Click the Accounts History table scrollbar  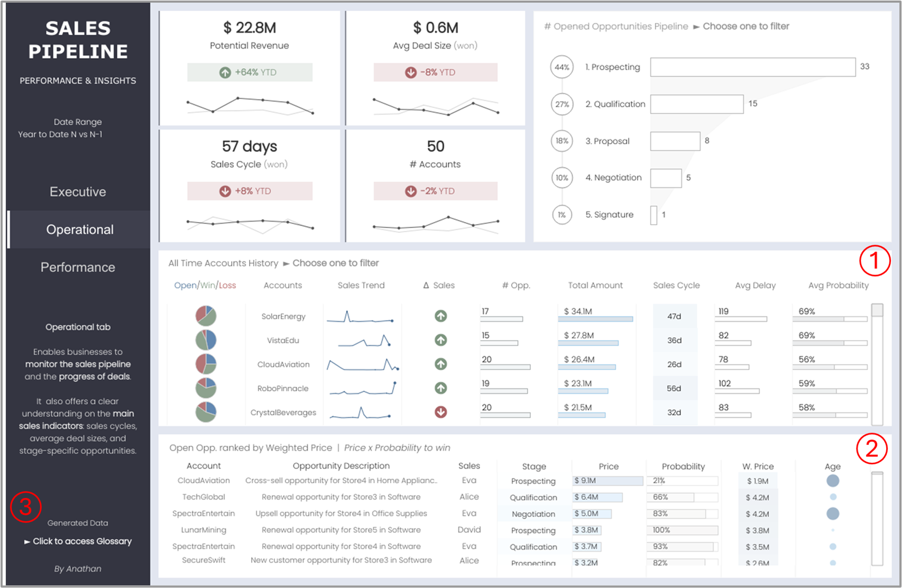pos(877,364)
